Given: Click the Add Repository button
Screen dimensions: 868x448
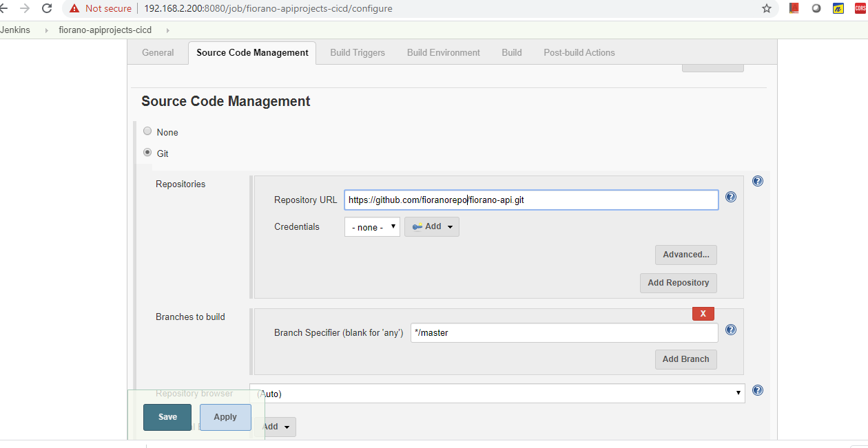Looking at the screenshot, I should click(x=679, y=283).
